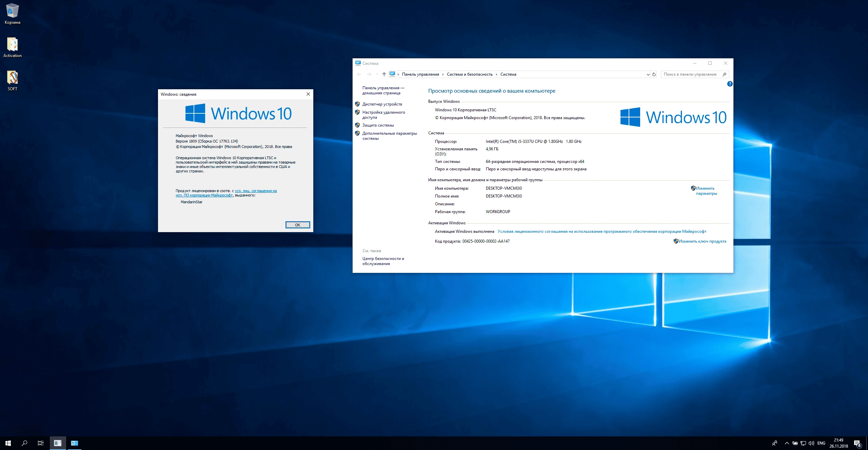This screenshot has width=868, height=450.
Task: Select the Система breadcrumb item
Action: click(x=508, y=74)
